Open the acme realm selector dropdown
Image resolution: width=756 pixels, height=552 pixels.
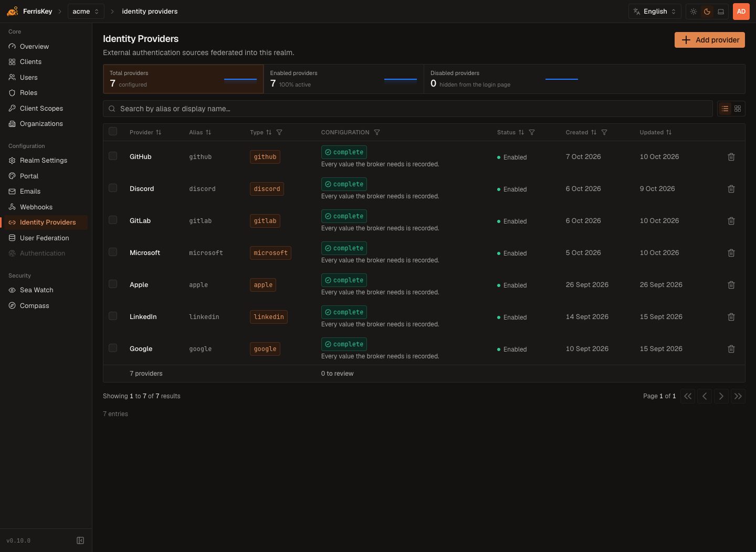pyautogui.click(x=86, y=12)
